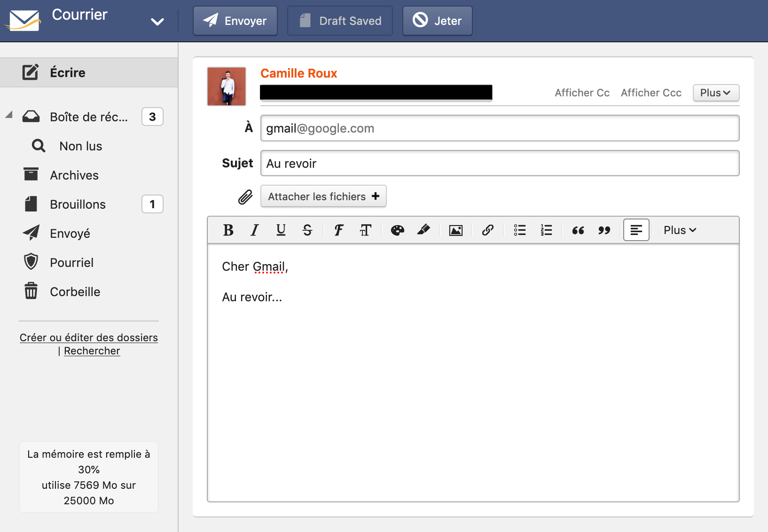Open the Non lus search folder
This screenshot has width=768, height=532.
(80, 146)
